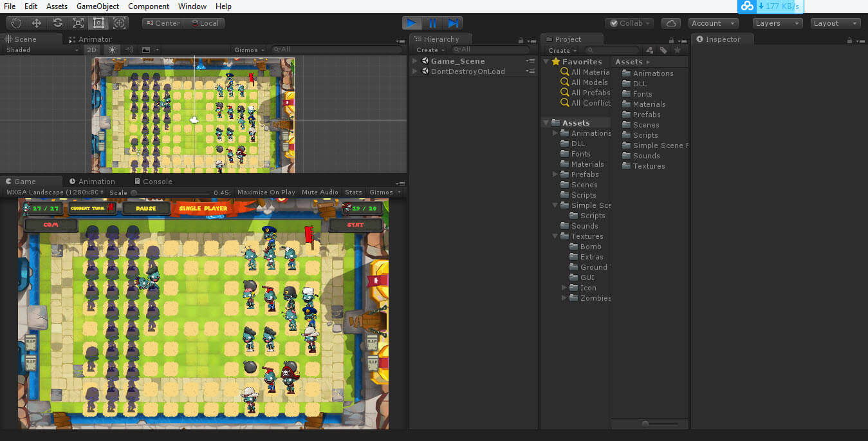Open the Component menu
The height and width of the screenshot is (441, 868).
click(x=149, y=6)
